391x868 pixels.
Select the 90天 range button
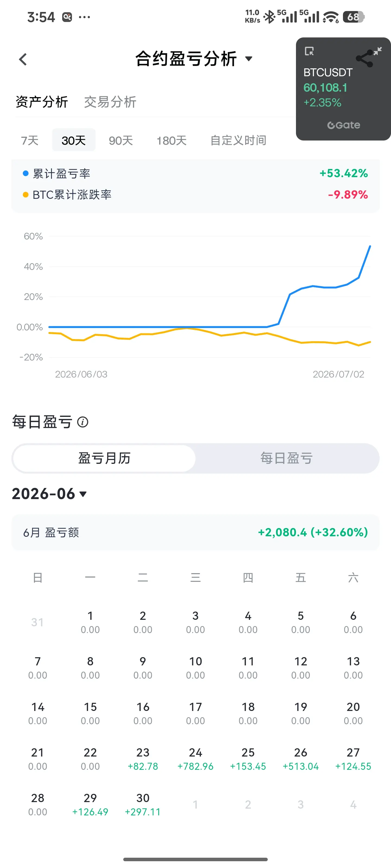(x=121, y=140)
